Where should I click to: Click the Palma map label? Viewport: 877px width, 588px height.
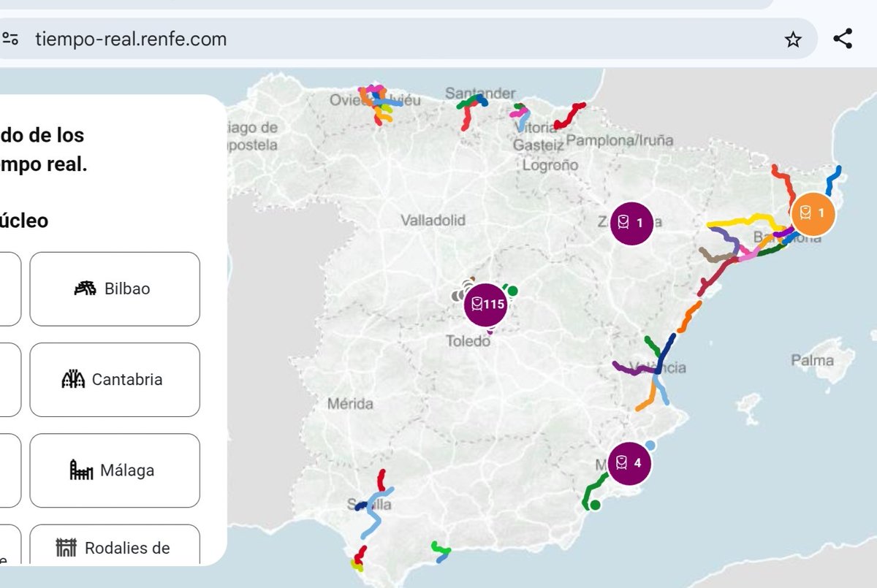(x=812, y=360)
